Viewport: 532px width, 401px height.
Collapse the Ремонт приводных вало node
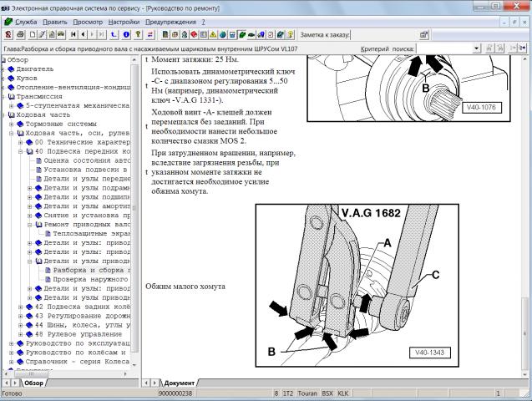[x=29, y=225]
